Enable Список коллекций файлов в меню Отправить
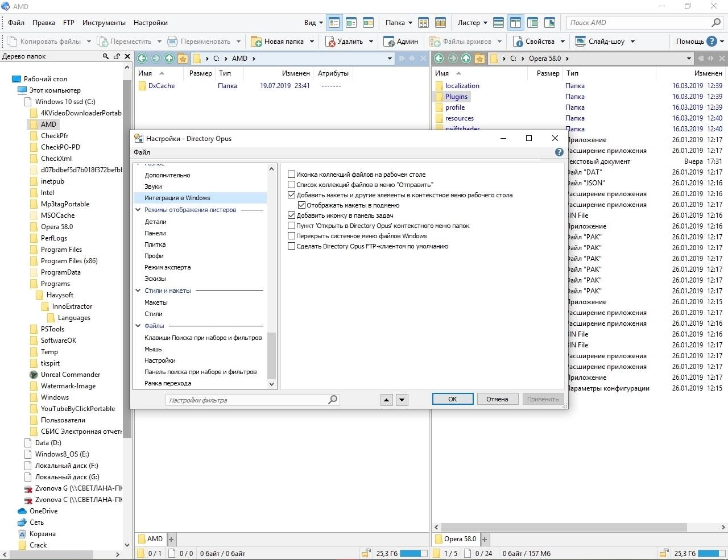The width and height of the screenshot is (728, 560). pos(291,185)
